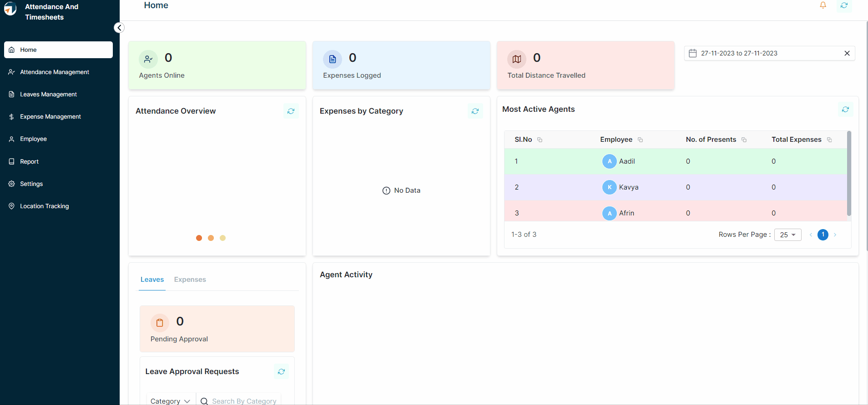Open the date range picker field
The width and height of the screenshot is (868, 405).
pyautogui.click(x=770, y=53)
